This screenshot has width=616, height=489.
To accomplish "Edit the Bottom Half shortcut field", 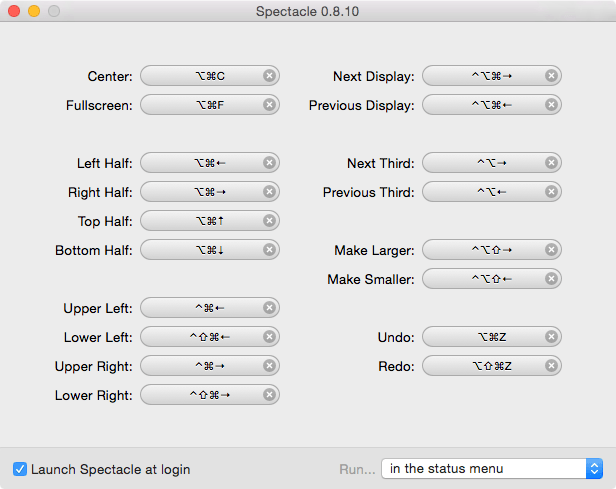I will pos(210,250).
